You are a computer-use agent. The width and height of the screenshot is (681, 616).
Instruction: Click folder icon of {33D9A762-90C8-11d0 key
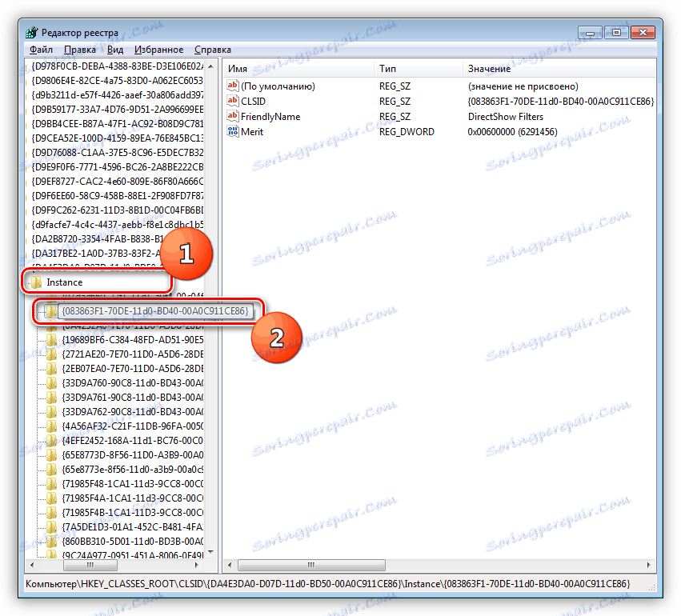point(51,411)
